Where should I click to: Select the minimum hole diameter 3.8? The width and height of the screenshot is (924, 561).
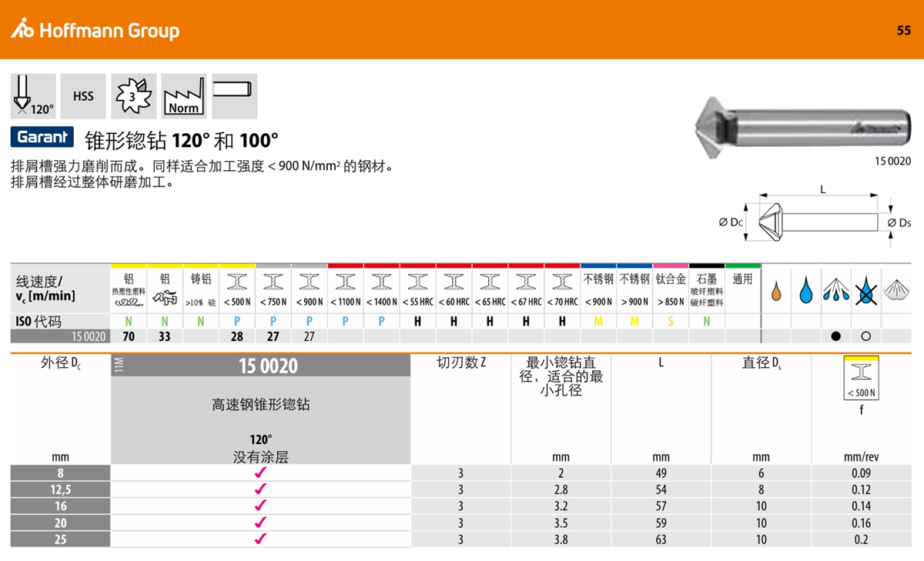pyautogui.click(x=561, y=539)
